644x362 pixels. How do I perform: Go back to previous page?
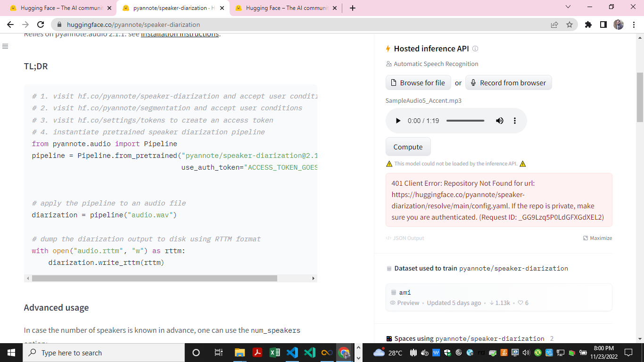tap(10, 25)
